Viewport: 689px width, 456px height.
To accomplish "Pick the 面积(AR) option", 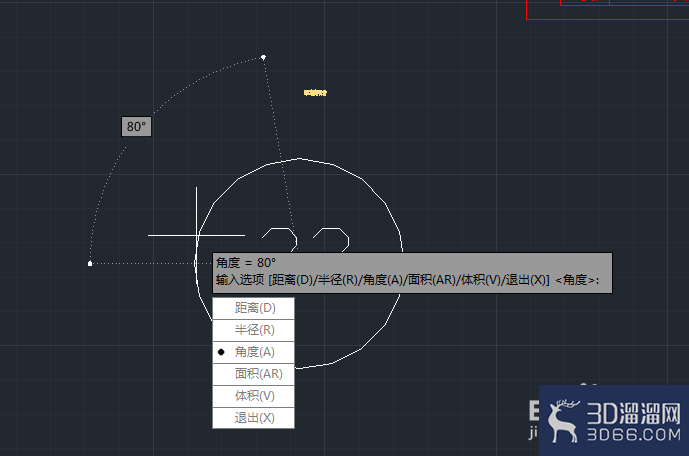I will pos(254,374).
